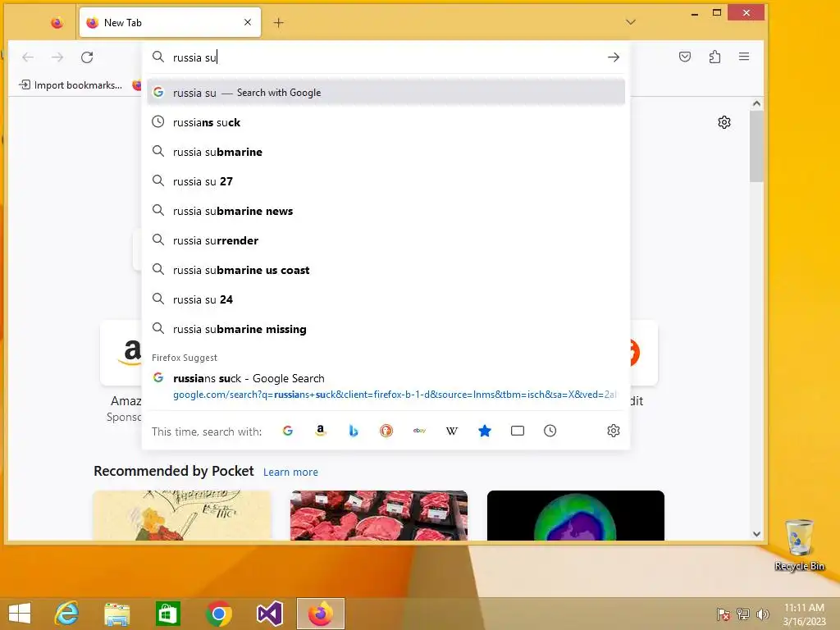
Task: Click the pinned Firefox tab icon
Action: tap(57, 22)
